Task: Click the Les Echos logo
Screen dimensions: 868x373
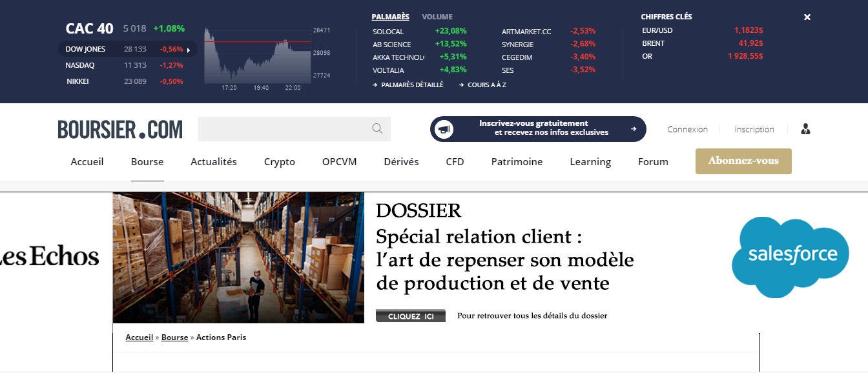Action: 50,257
